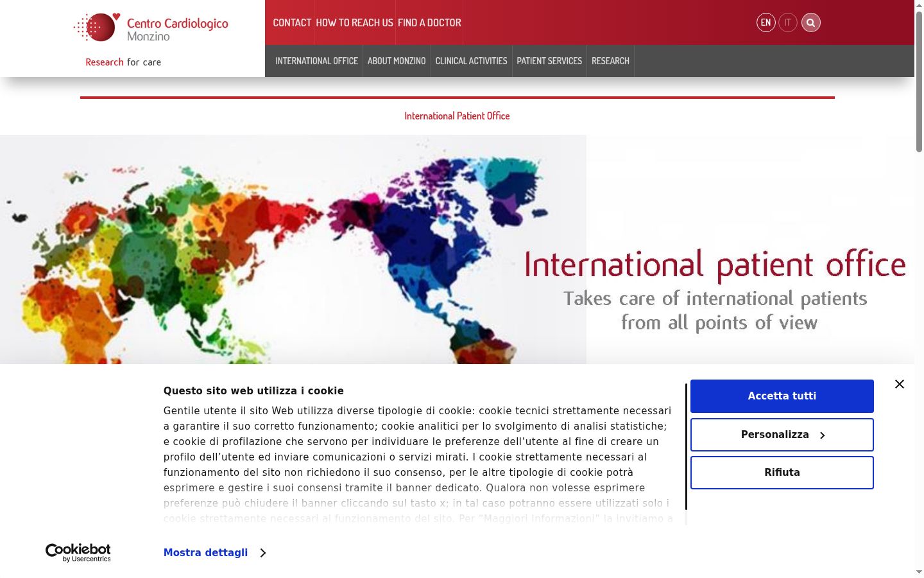924x578 pixels.
Task: Open the site search magnifier icon
Action: pyautogui.click(x=810, y=22)
